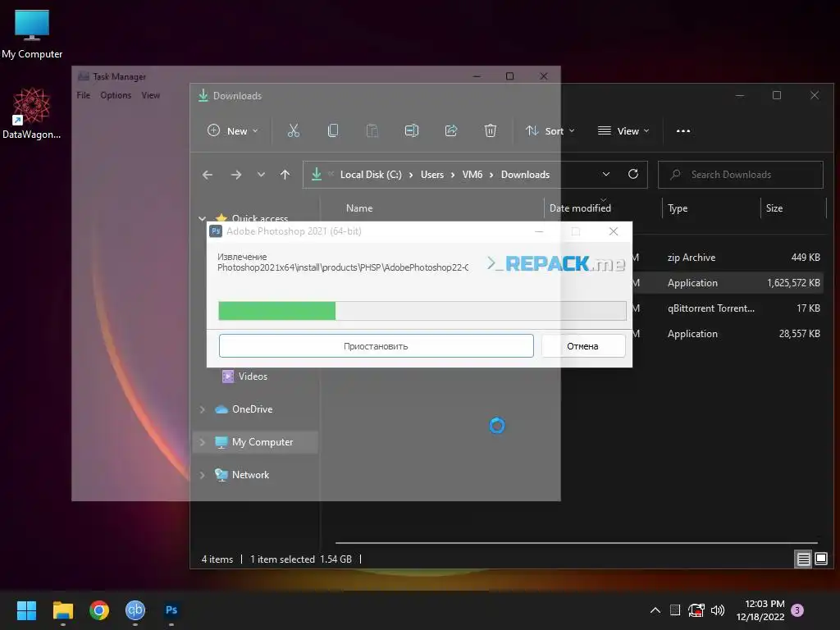Close the Adobe Photoshop 2021 installer dialog
840x630 pixels.
click(614, 231)
